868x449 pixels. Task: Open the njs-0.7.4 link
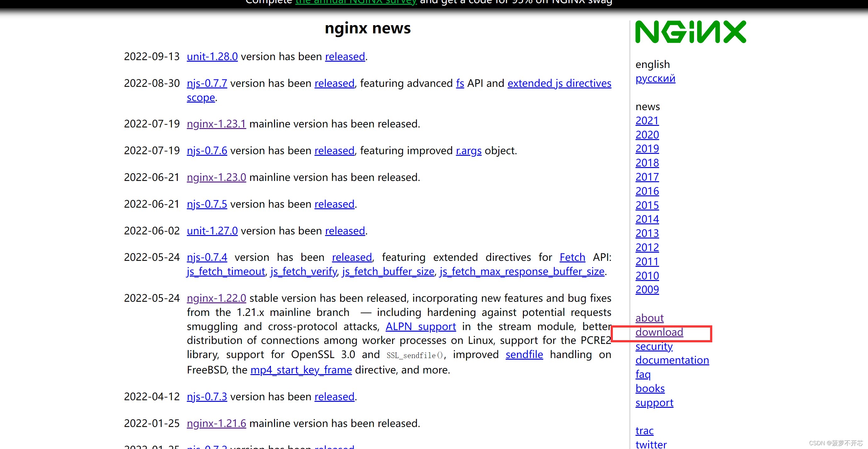207,257
